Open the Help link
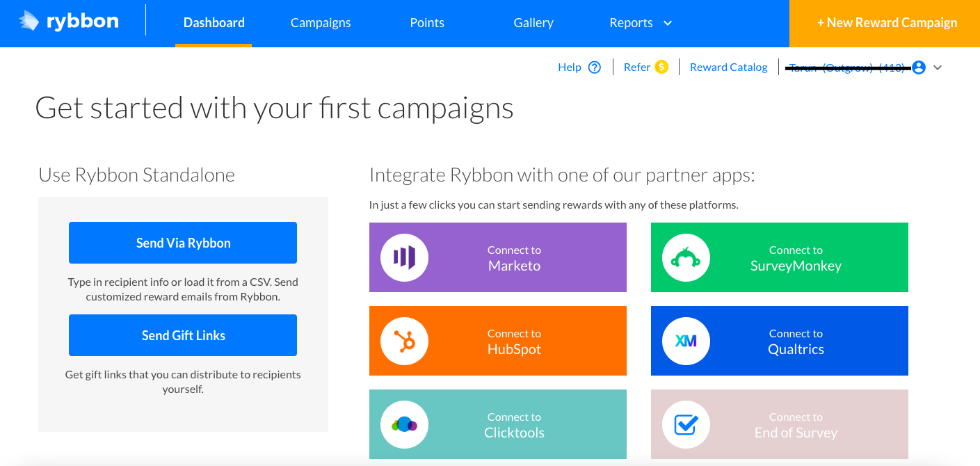 click(570, 67)
